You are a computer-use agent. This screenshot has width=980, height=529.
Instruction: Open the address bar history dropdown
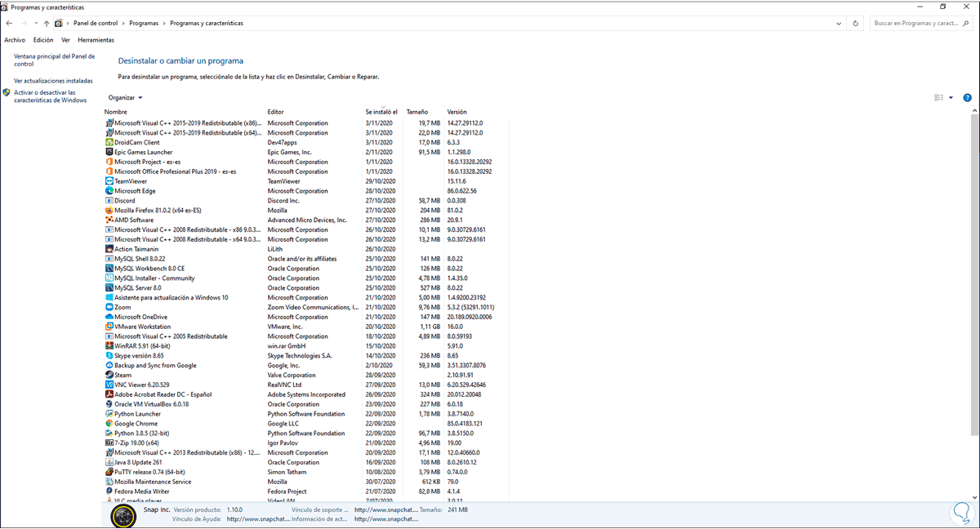838,23
